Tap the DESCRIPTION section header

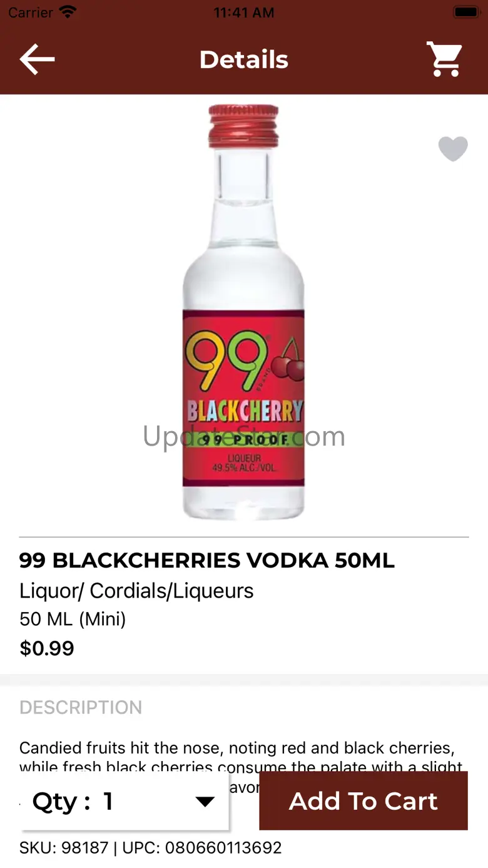point(81,707)
